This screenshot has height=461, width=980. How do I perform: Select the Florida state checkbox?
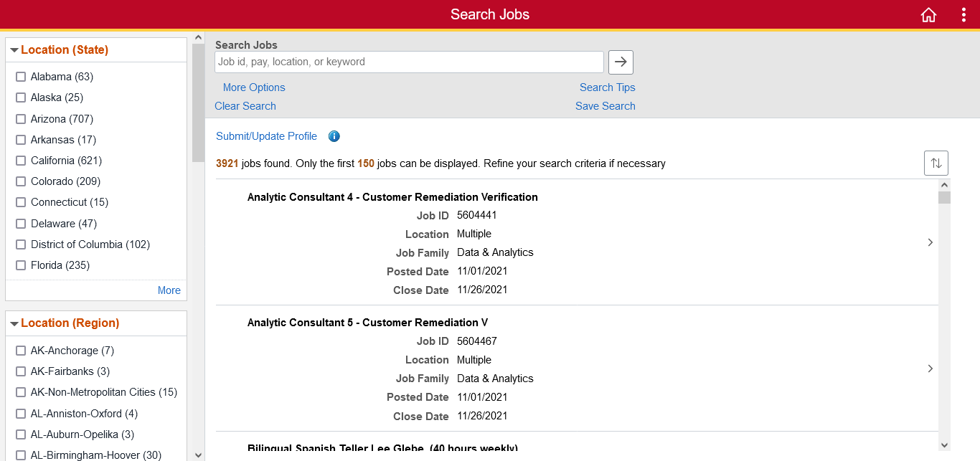tap(21, 265)
